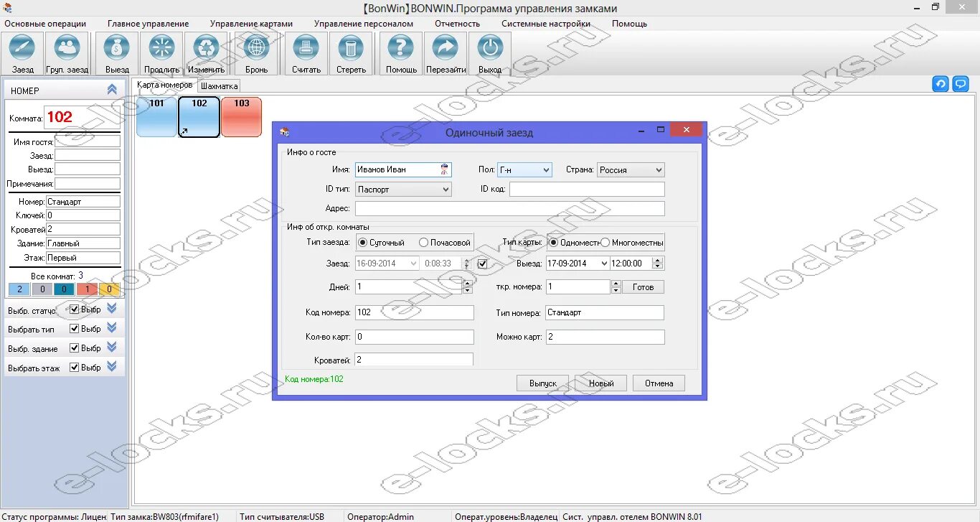Open the Отчетность menu
Viewport: 980px width, 522px height.
[458, 24]
